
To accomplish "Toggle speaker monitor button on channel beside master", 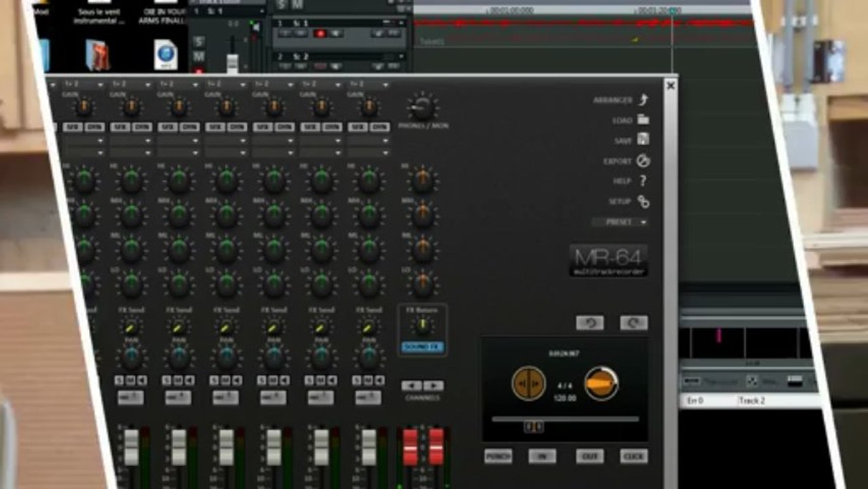I will (x=379, y=381).
